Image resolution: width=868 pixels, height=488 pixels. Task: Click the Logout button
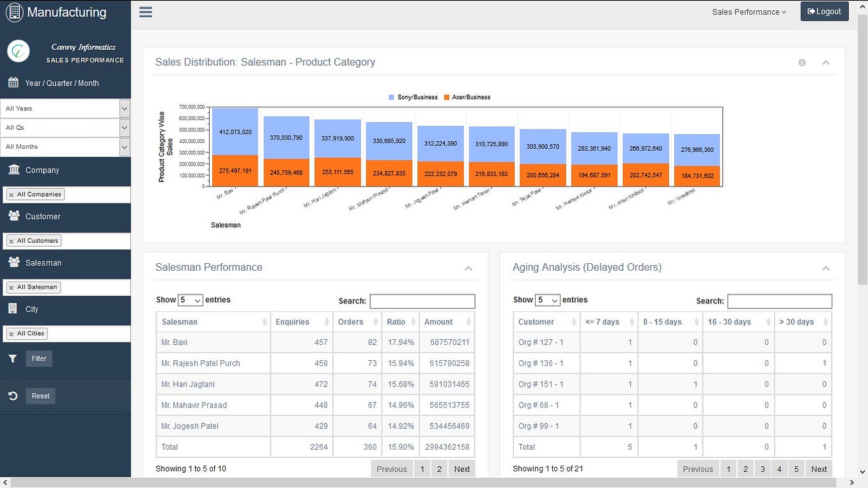click(x=825, y=11)
